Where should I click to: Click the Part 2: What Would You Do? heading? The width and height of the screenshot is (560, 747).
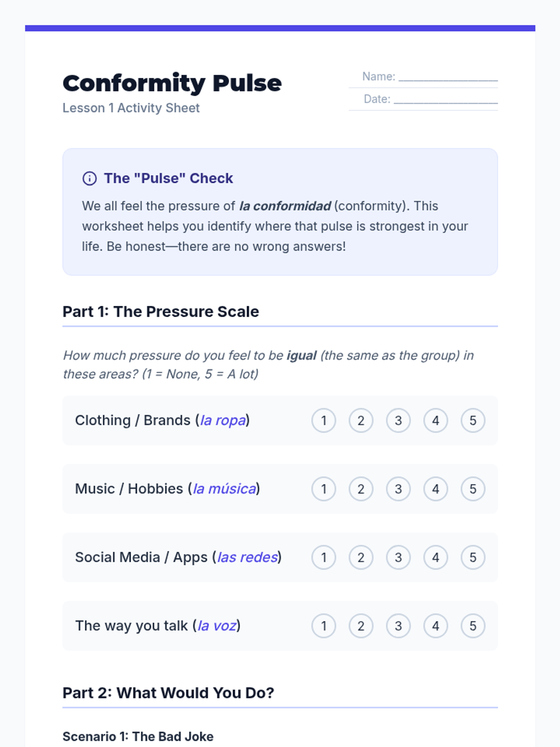168,693
